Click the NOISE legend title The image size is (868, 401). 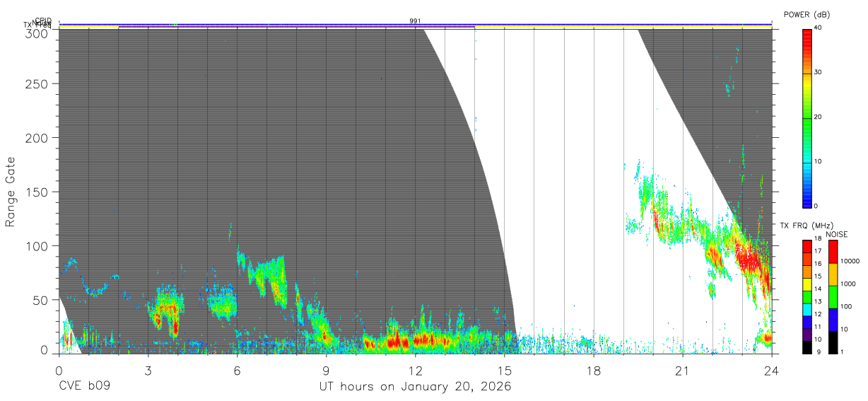click(838, 235)
